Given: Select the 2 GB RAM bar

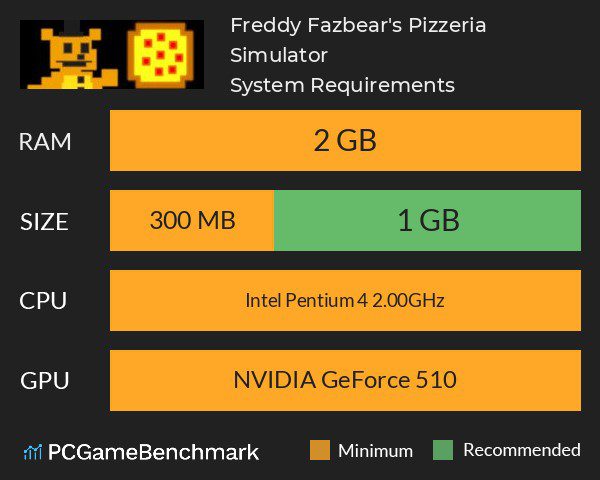Looking at the screenshot, I should tap(345, 141).
